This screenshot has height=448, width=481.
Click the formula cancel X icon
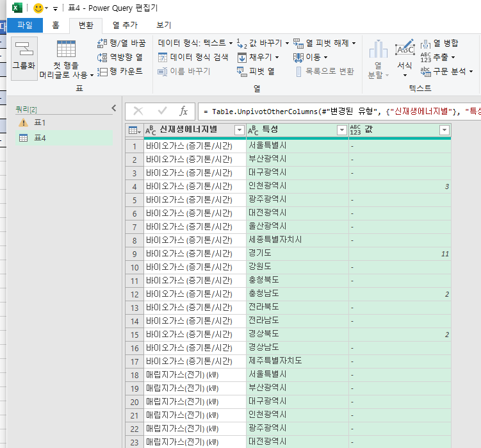[x=138, y=111]
